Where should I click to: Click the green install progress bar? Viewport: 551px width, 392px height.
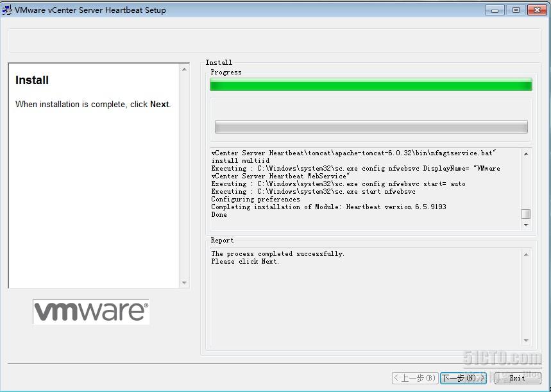point(371,85)
